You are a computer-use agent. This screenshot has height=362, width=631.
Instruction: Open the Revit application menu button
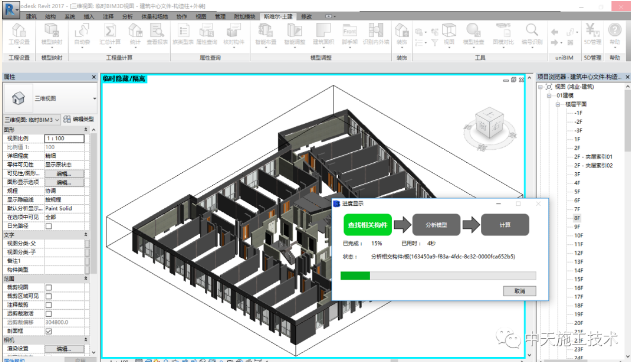pyautogui.click(x=10, y=9)
